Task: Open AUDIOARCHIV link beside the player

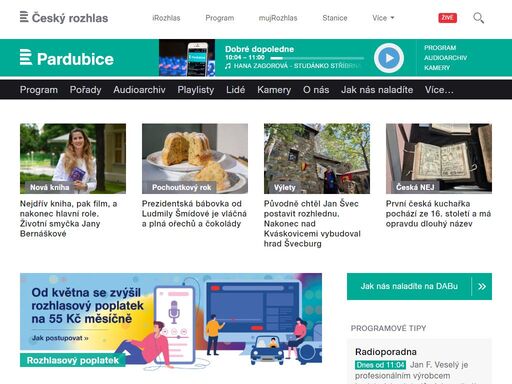Action: pos(445,58)
